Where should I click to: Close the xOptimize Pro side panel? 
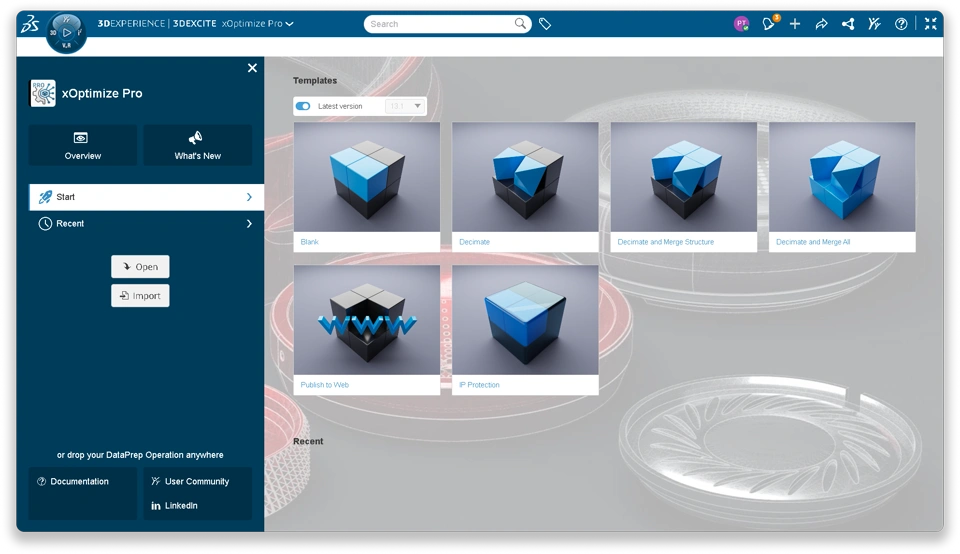point(252,68)
